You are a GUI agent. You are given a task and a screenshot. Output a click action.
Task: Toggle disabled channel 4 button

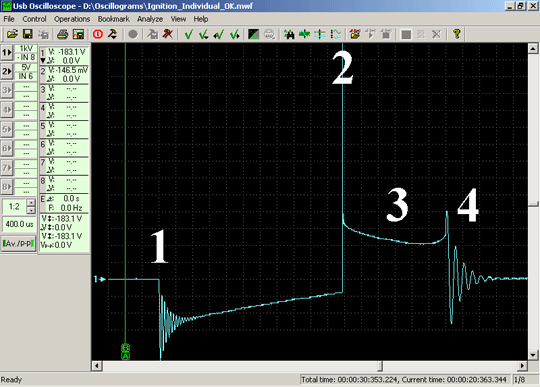pos(7,110)
